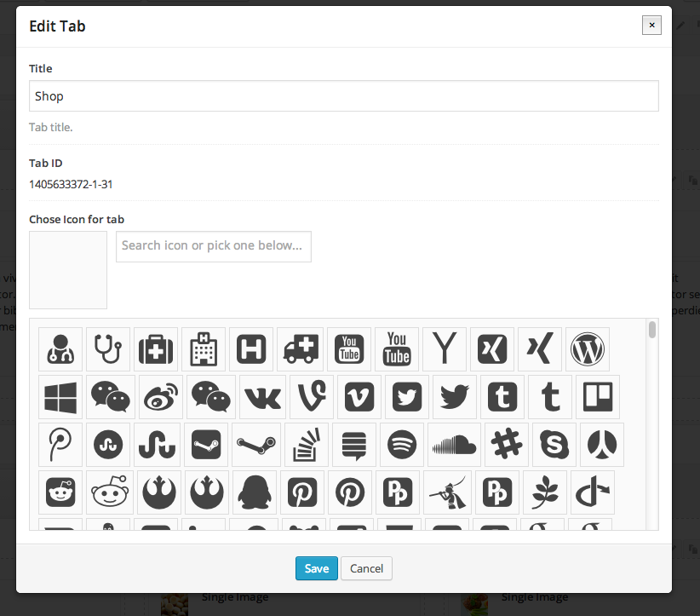700x616 pixels.
Task: Select the WeChat icon
Action: pyautogui.click(x=108, y=396)
